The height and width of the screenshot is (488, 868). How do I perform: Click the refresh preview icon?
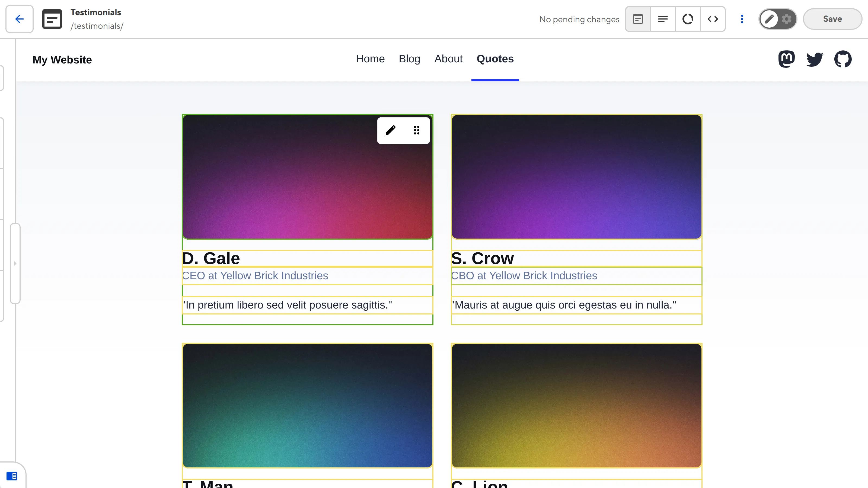coord(688,19)
